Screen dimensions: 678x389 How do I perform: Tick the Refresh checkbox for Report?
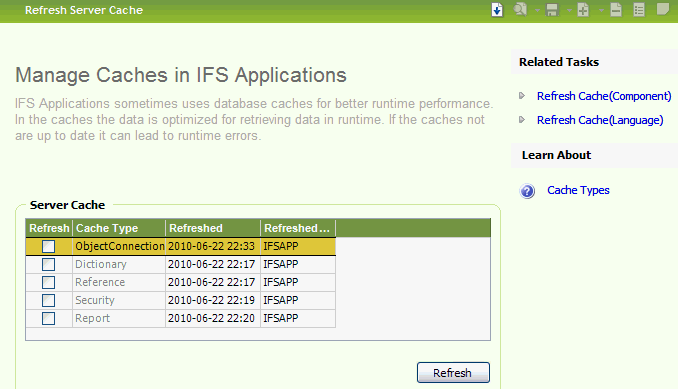(48, 319)
